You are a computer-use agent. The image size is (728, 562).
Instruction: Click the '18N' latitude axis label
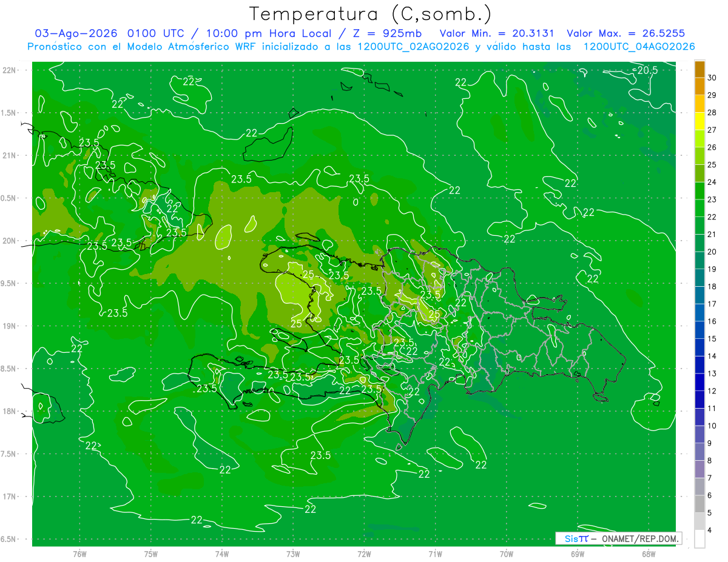[x=10, y=411]
